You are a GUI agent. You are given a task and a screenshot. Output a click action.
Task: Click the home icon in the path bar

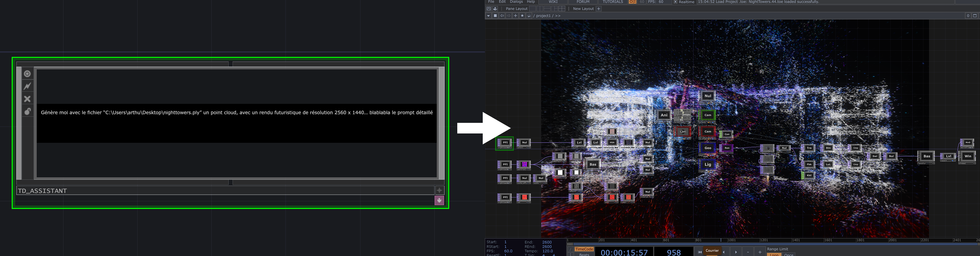coord(529,15)
